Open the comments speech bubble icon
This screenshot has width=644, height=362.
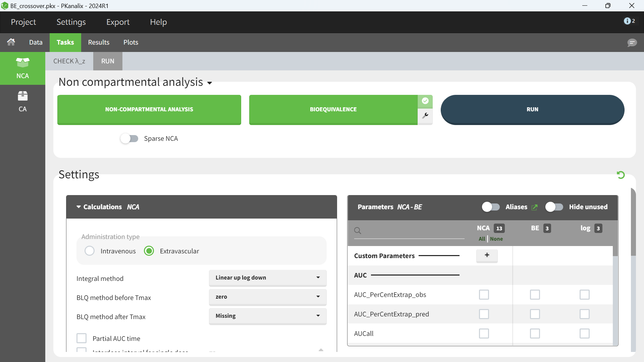coord(632,43)
